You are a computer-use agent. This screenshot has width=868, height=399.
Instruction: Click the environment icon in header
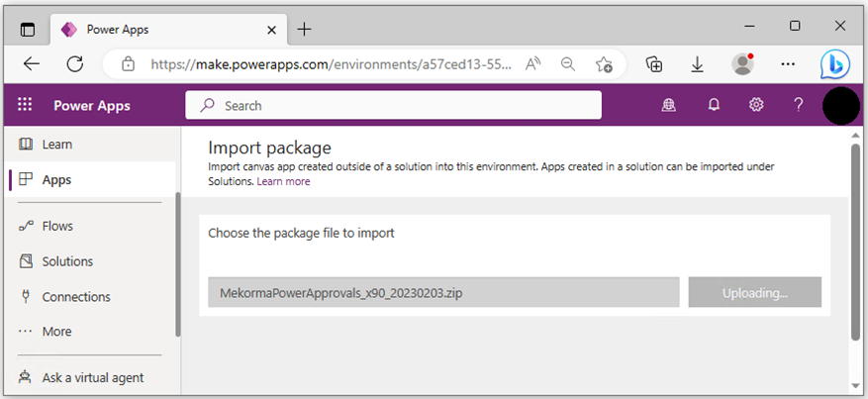[669, 105]
